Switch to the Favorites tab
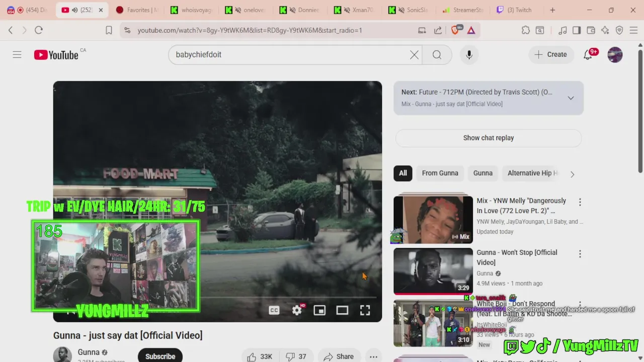The height and width of the screenshot is (362, 644). pyautogui.click(x=136, y=10)
